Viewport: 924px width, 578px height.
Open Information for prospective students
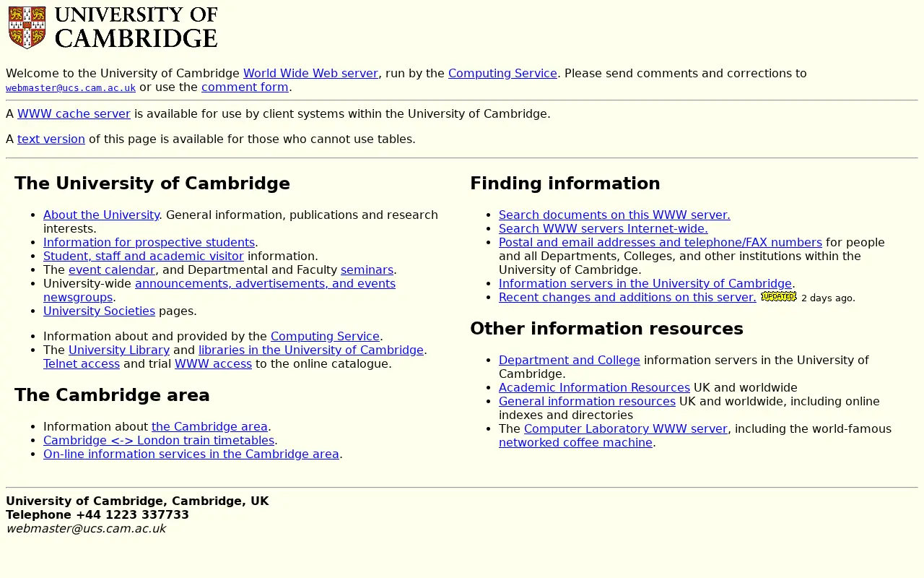coord(149,243)
